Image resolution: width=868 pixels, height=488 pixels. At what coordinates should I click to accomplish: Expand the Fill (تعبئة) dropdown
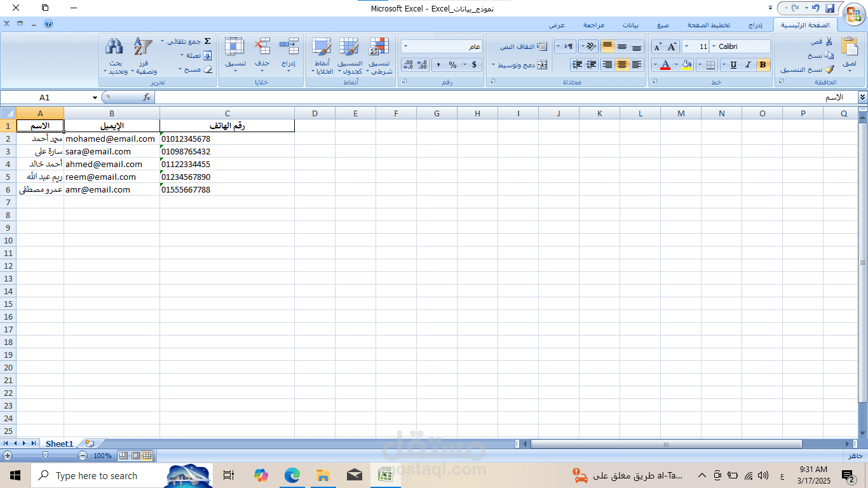(181, 55)
